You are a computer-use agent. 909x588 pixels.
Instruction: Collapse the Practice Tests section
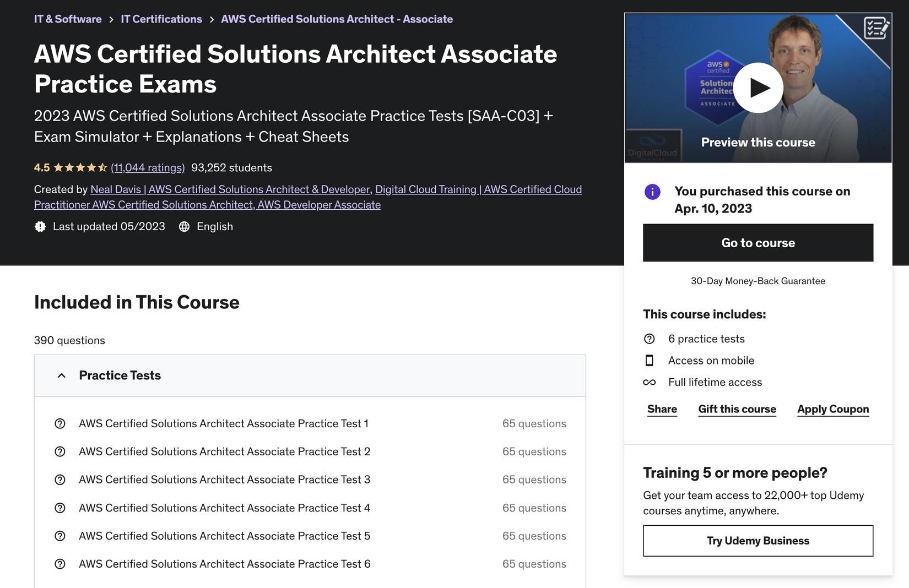[62, 375]
